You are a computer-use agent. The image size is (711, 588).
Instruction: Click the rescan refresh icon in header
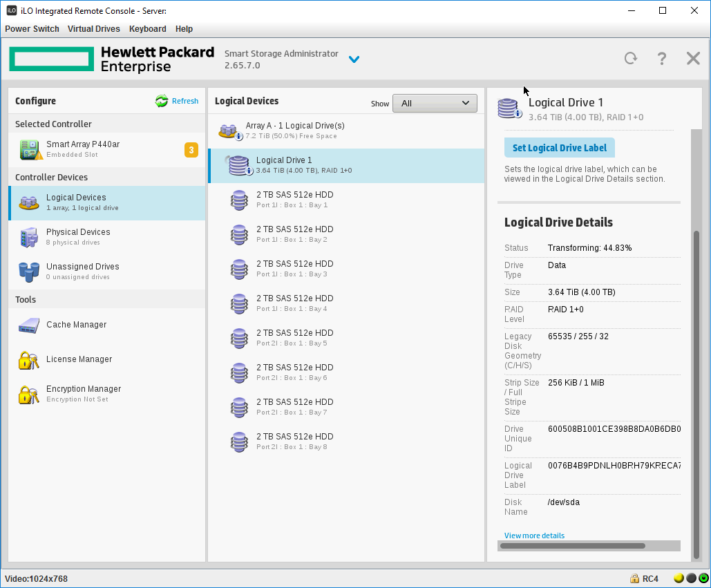pos(631,59)
